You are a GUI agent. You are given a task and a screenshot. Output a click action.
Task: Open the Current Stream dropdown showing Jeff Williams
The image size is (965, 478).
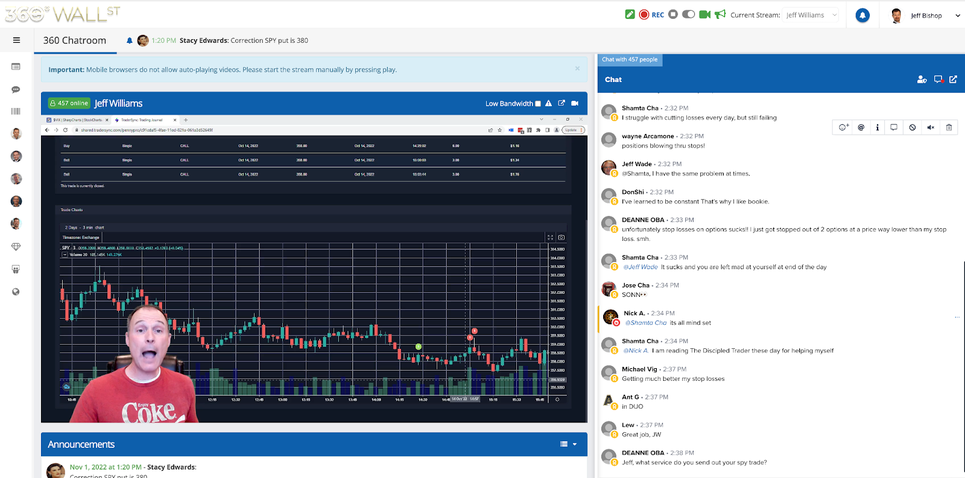point(811,15)
